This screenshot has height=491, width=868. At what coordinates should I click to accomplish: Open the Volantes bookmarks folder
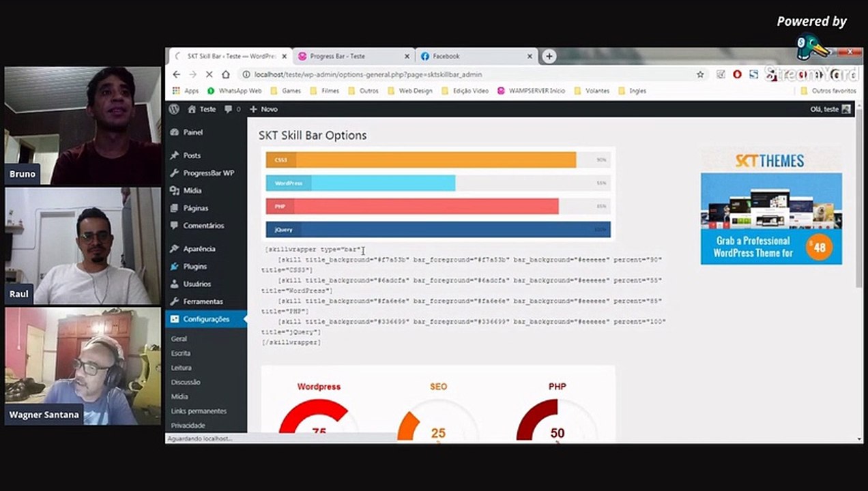[592, 91]
